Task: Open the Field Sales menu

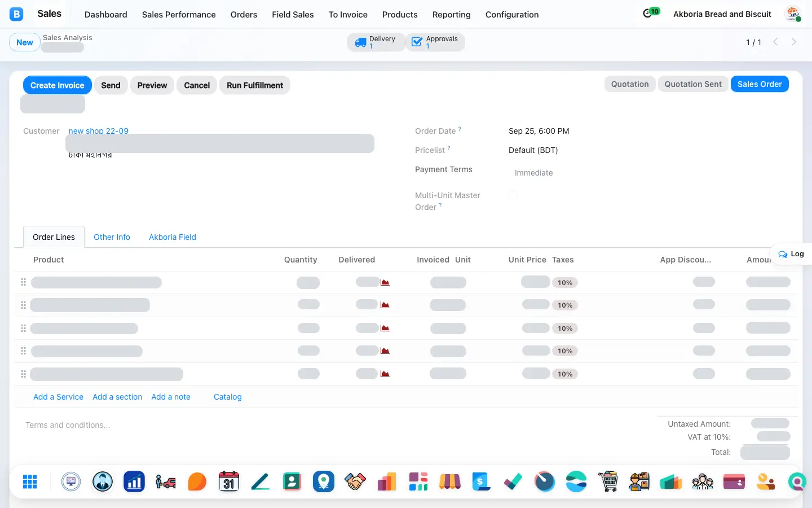Action: (293, 15)
